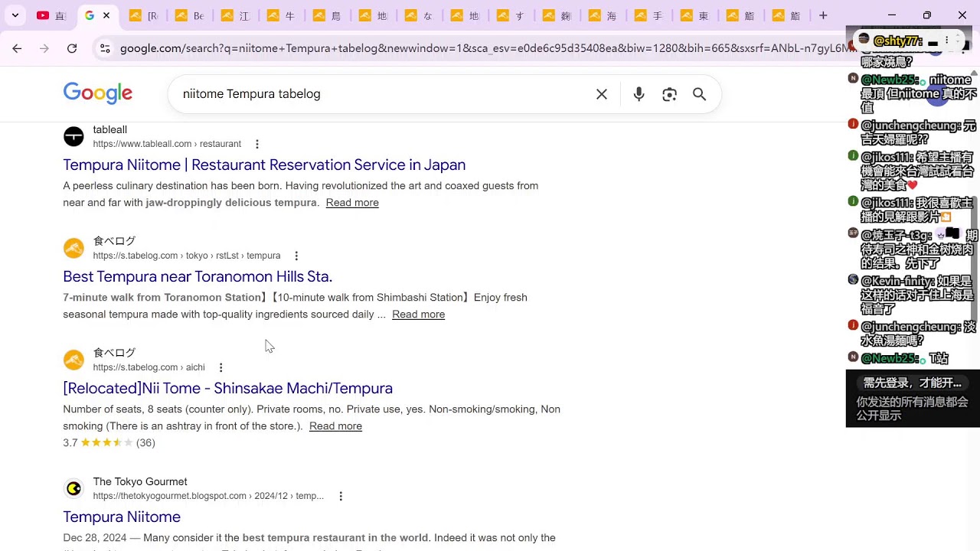Click the tabelog favicon beside Toranomon result

pos(73,248)
